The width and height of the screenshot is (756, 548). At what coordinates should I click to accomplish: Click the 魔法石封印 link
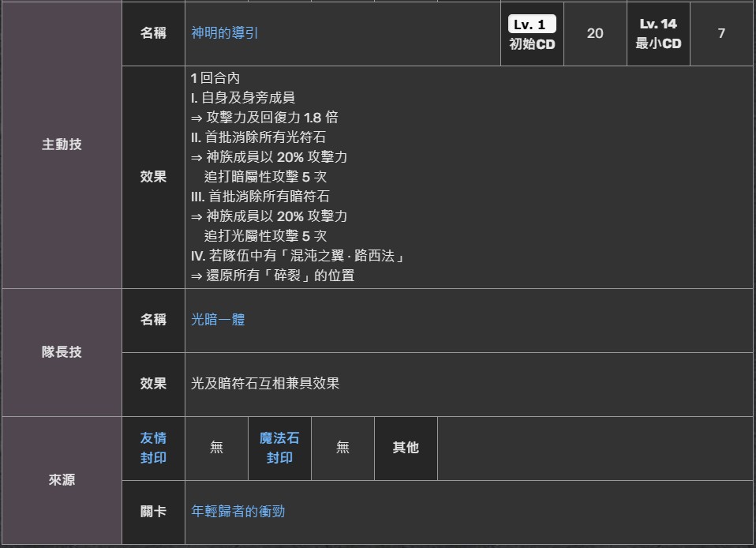pyautogui.click(x=279, y=448)
